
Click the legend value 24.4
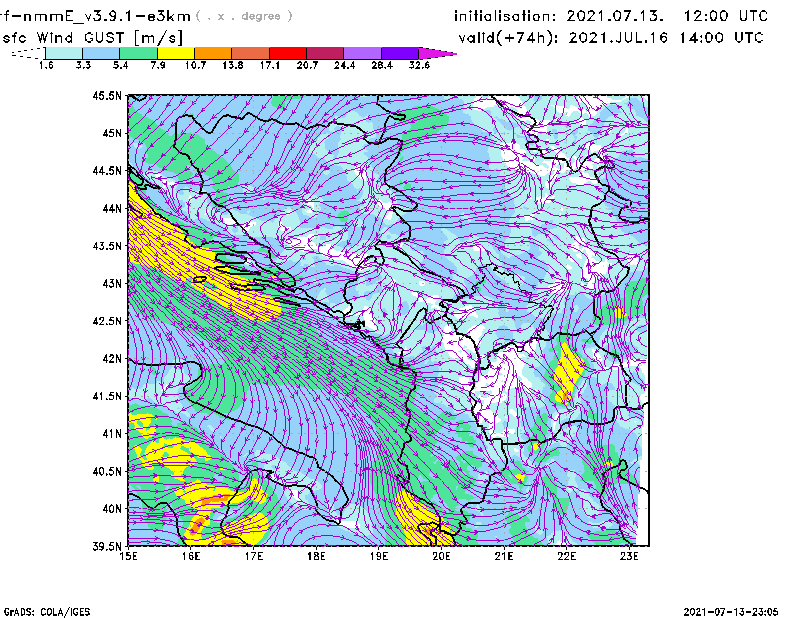pos(344,65)
